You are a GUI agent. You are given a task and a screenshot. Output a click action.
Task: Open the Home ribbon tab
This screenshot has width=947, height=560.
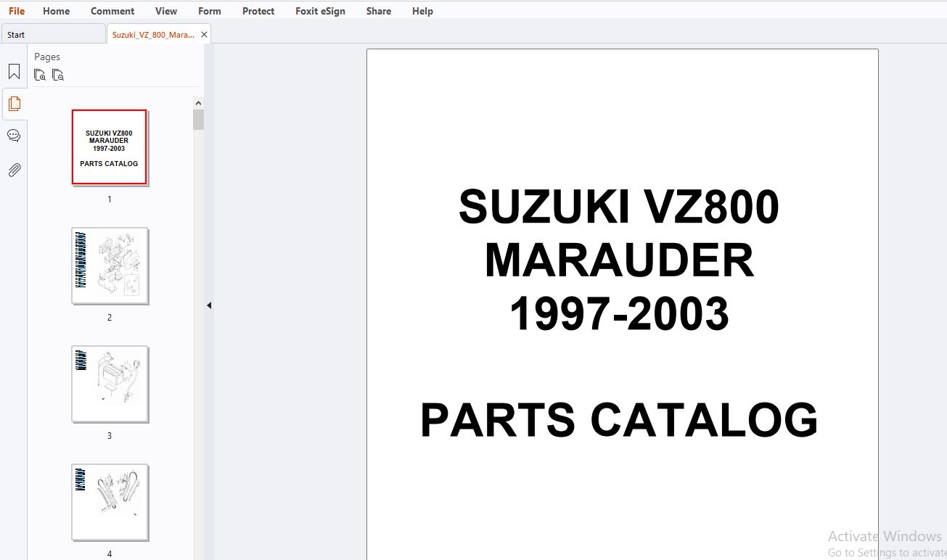56,11
